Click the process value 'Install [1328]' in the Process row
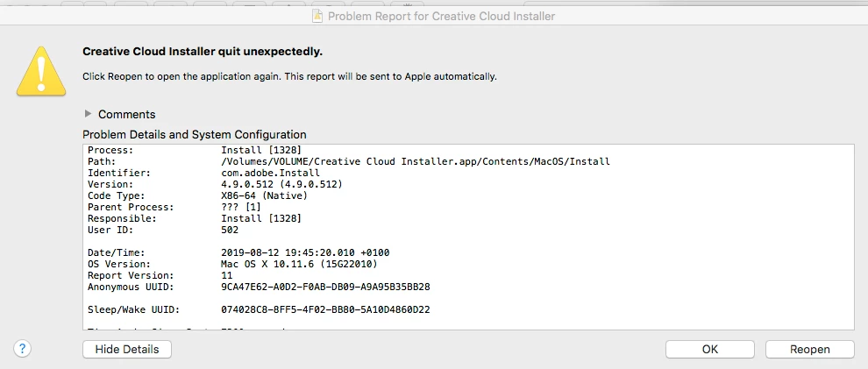The width and height of the screenshot is (868, 369). [x=261, y=150]
